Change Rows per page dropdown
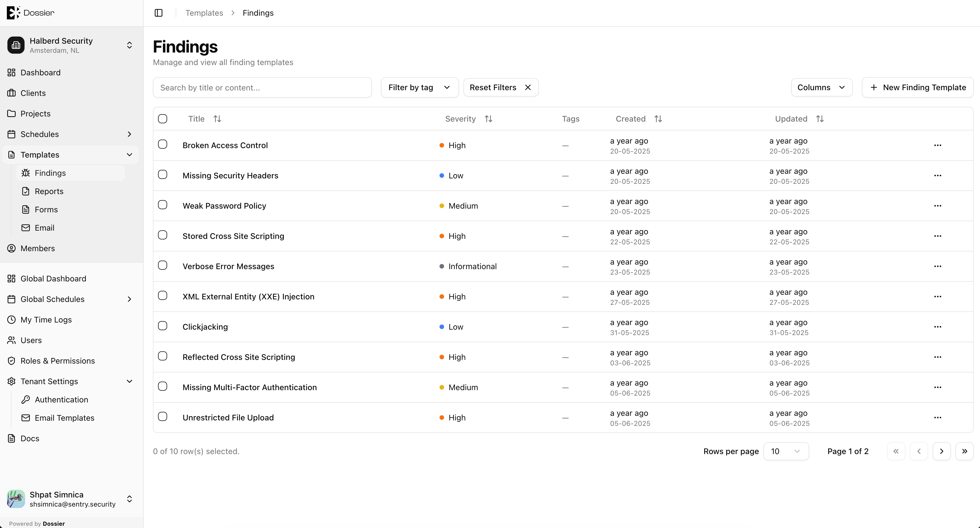Screen dimensions: 980x528 pyautogui.click(x=786, y=451)
